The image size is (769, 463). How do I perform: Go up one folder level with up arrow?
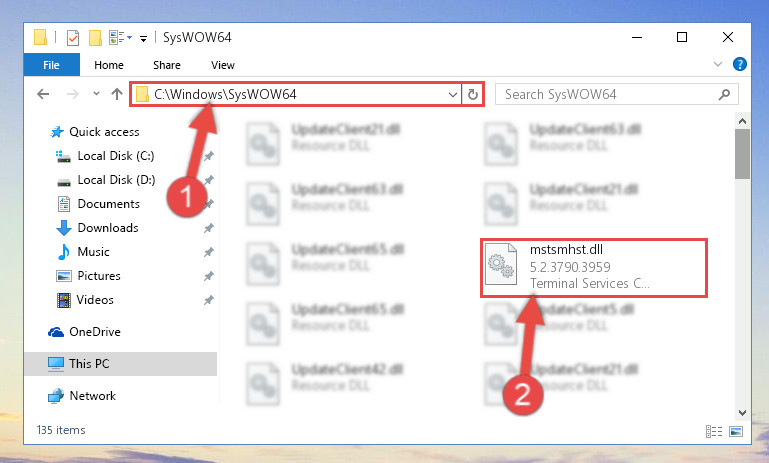(117, 94)
